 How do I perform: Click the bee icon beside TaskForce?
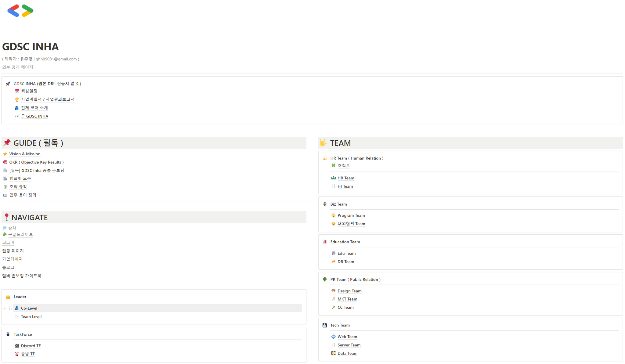point(8,334)
